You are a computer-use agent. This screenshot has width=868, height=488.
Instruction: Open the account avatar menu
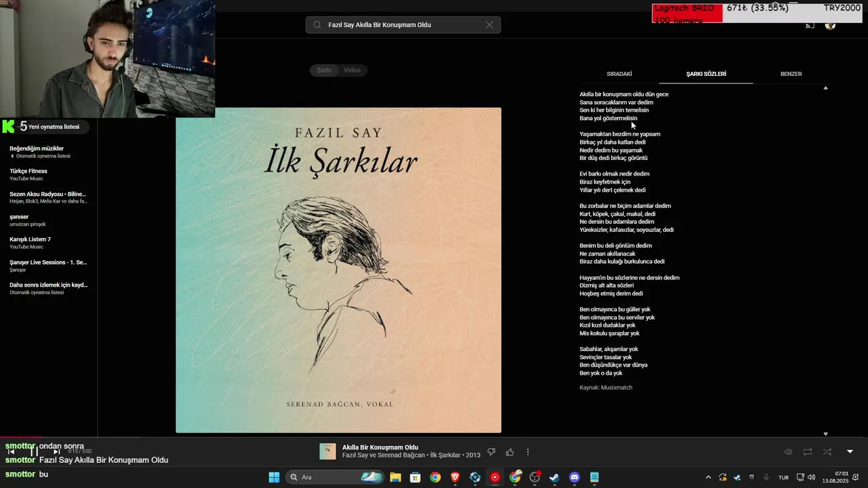point(830,26)
